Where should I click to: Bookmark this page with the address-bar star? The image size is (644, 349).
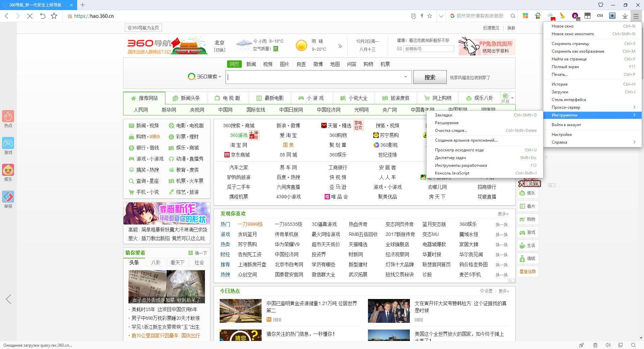point(430,16)
